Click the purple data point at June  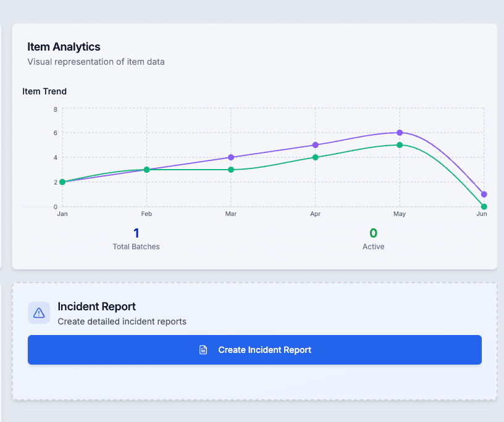point(484,194)
